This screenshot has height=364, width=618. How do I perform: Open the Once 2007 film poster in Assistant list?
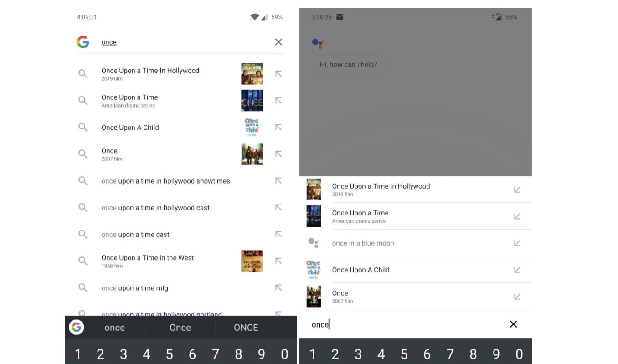314,297
